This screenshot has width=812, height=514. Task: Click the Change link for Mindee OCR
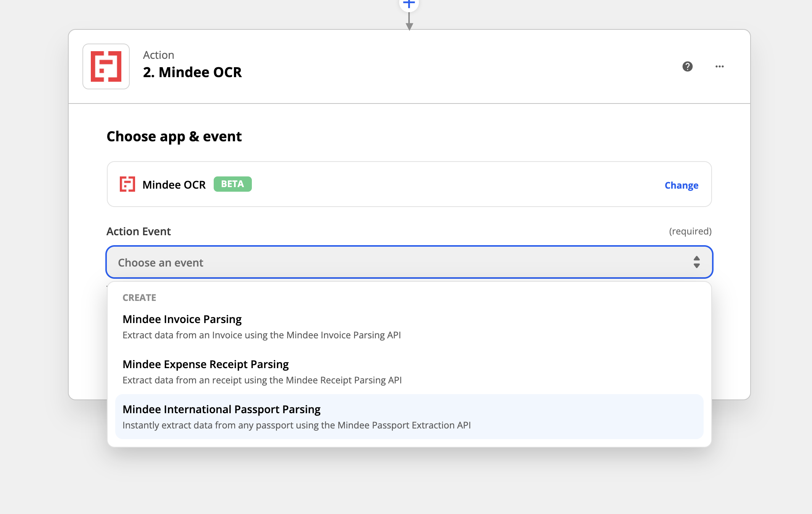[681, 185]
